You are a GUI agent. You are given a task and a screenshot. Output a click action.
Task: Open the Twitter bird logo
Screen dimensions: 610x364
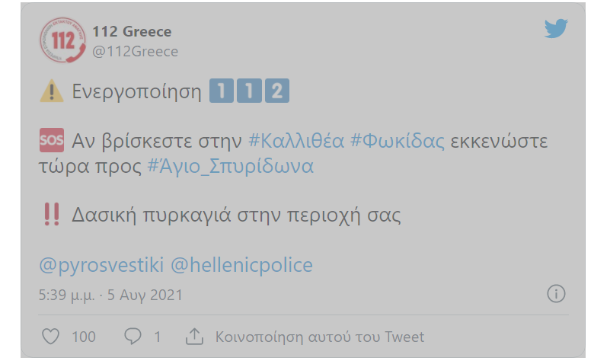point(557,29)
